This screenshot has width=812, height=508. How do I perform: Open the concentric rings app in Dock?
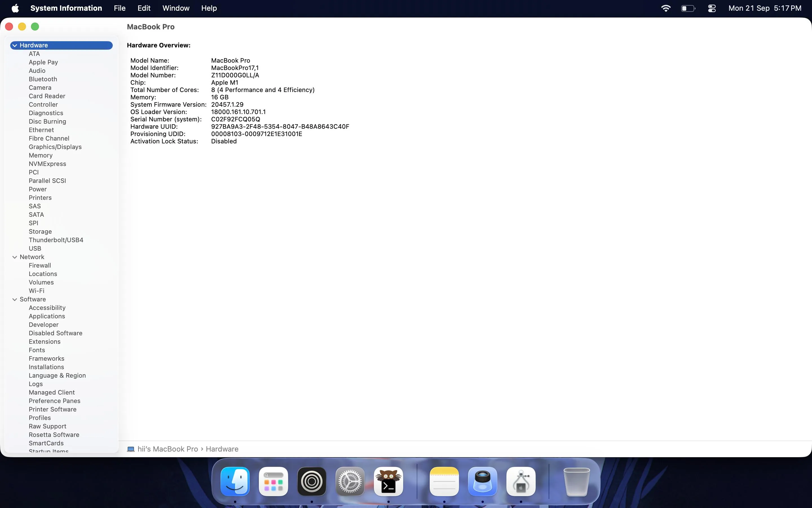point(312,481)
